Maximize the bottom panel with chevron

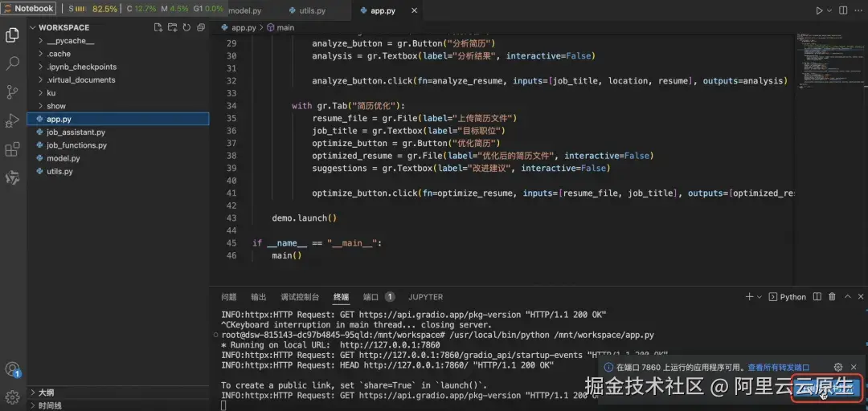click(847, 296)
